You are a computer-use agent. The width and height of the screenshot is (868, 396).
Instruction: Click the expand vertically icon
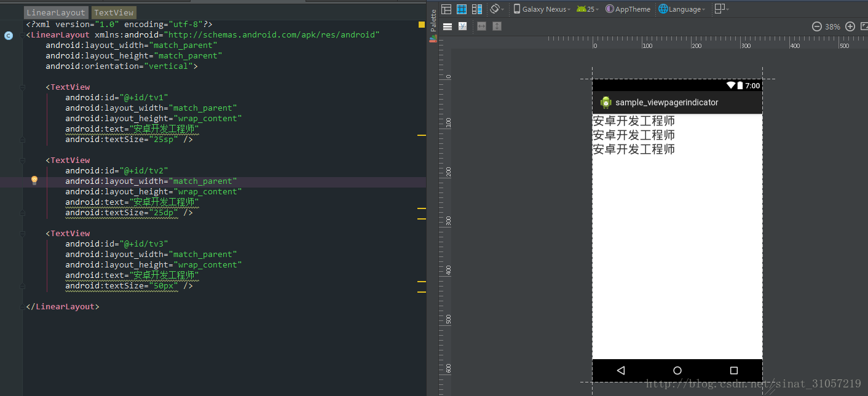point(497,26)
